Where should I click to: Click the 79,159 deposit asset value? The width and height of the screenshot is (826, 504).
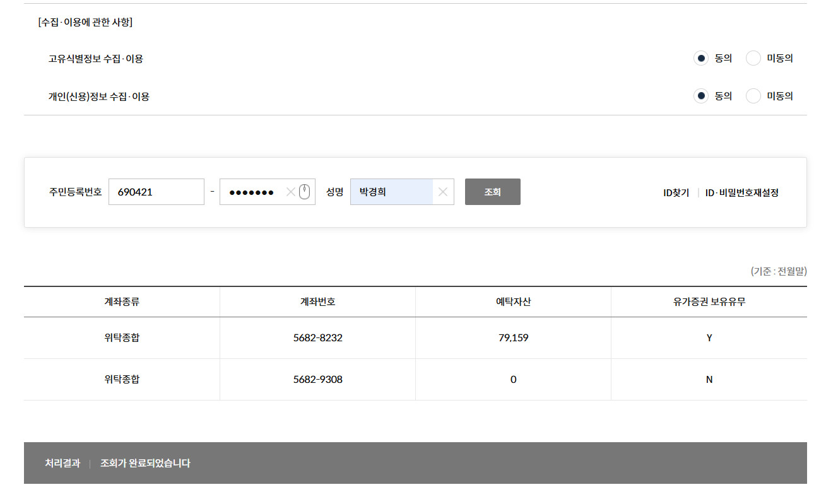point(513,338)
